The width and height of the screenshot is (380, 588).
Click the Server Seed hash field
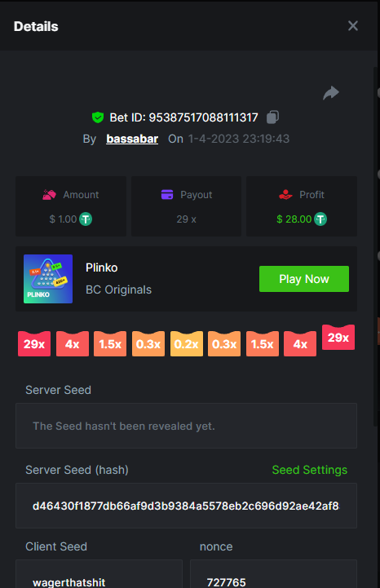tap(186, 506)
